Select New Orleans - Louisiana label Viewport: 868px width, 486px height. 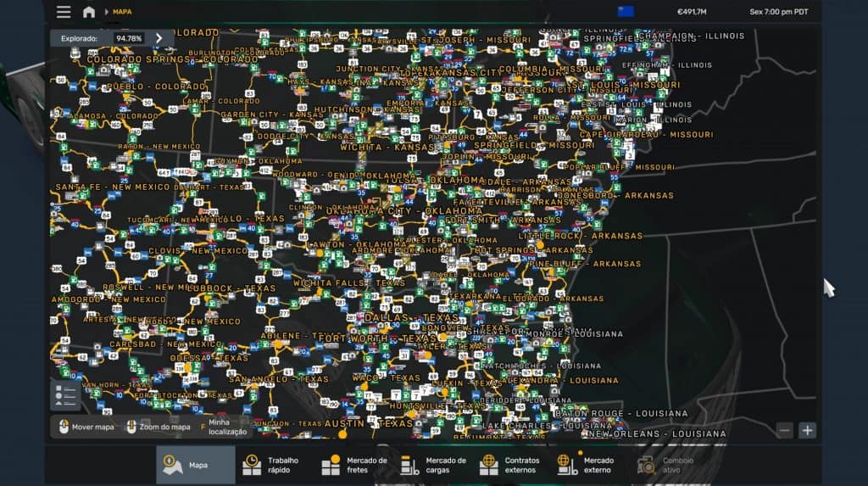pyautogui.click(x=657, y=434)
